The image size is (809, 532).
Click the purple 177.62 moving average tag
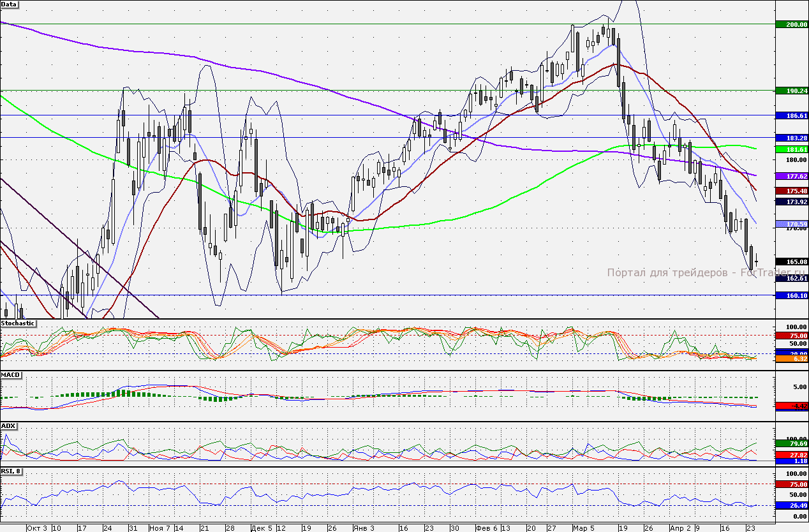coord(791,175)
